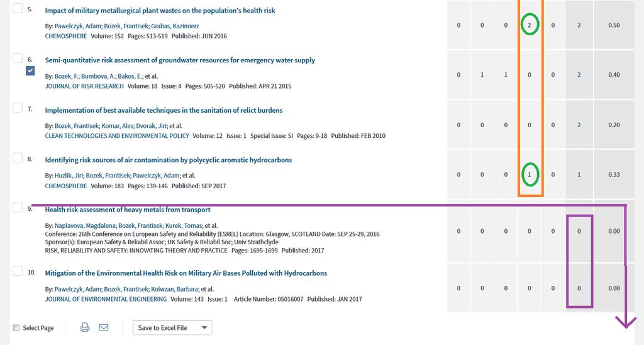Viewport: 644px width, 345px height.
Task: Click total citations count 2 for record 5
Action: [x=579, y=25]
